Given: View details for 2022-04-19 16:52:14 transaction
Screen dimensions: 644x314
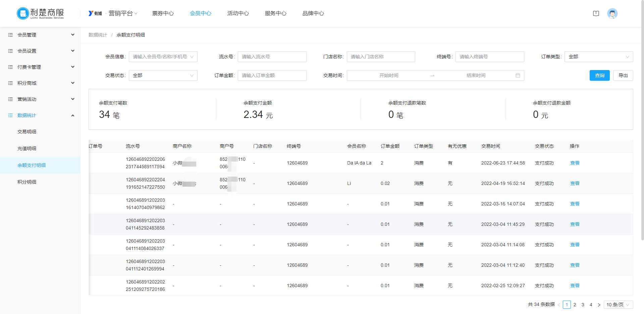Looking at the screenshot, I should click(x=575, y=183).
